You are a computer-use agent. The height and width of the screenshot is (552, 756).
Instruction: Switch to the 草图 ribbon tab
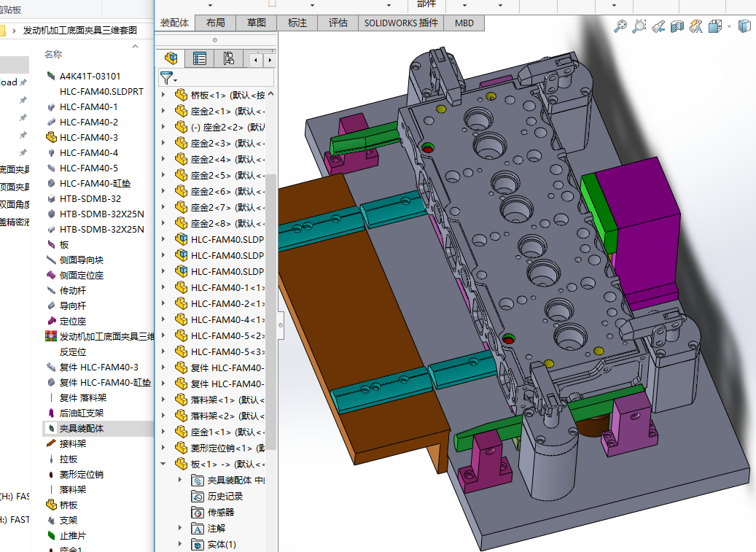257,23
